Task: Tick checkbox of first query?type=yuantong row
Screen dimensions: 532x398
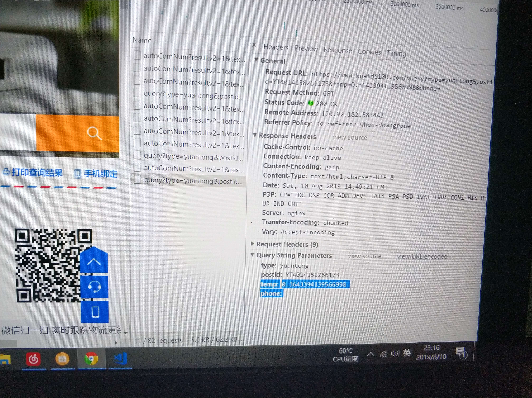Action: point(137,93)
